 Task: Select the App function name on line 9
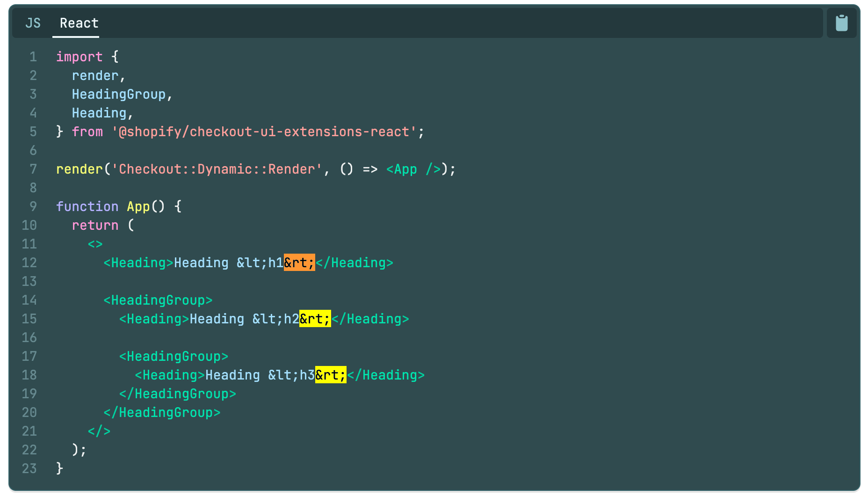pyautogui.click(x=137, y=206)
